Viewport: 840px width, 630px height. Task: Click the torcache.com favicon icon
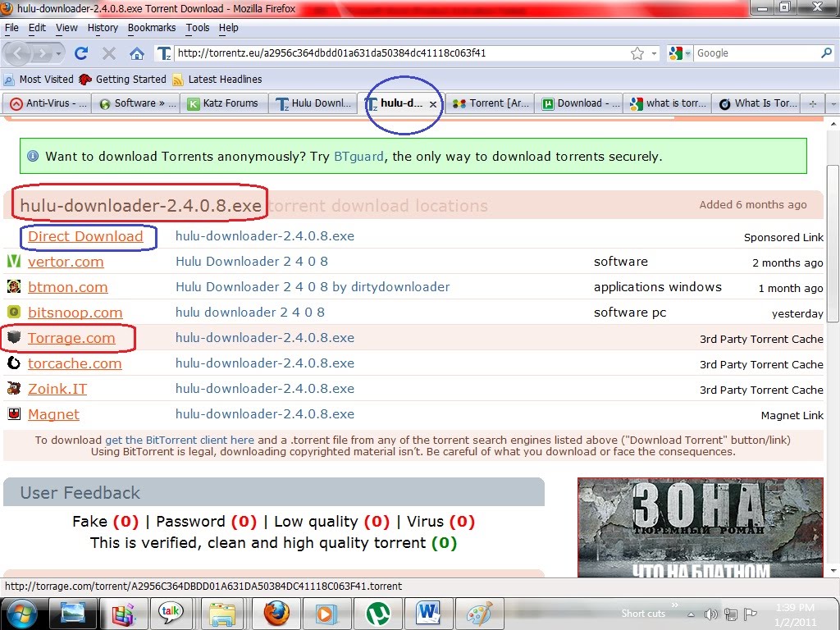click(x=13, y=363)
